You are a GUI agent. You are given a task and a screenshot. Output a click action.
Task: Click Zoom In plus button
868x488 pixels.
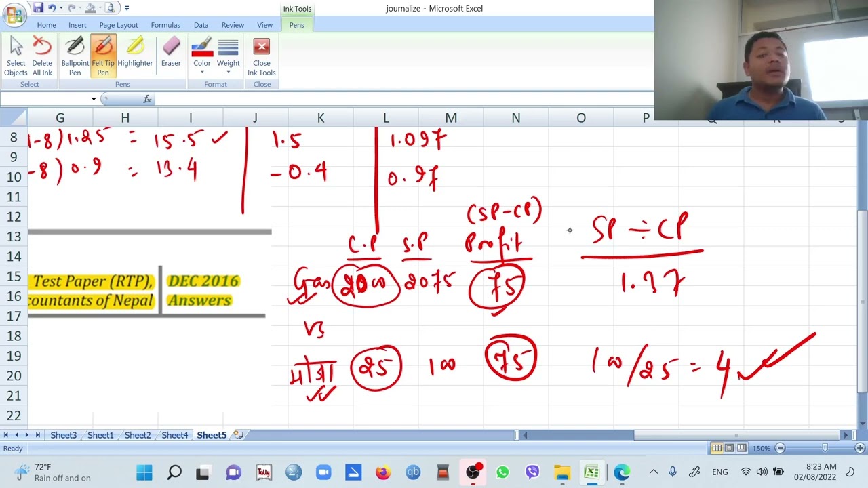coord(860,448)
